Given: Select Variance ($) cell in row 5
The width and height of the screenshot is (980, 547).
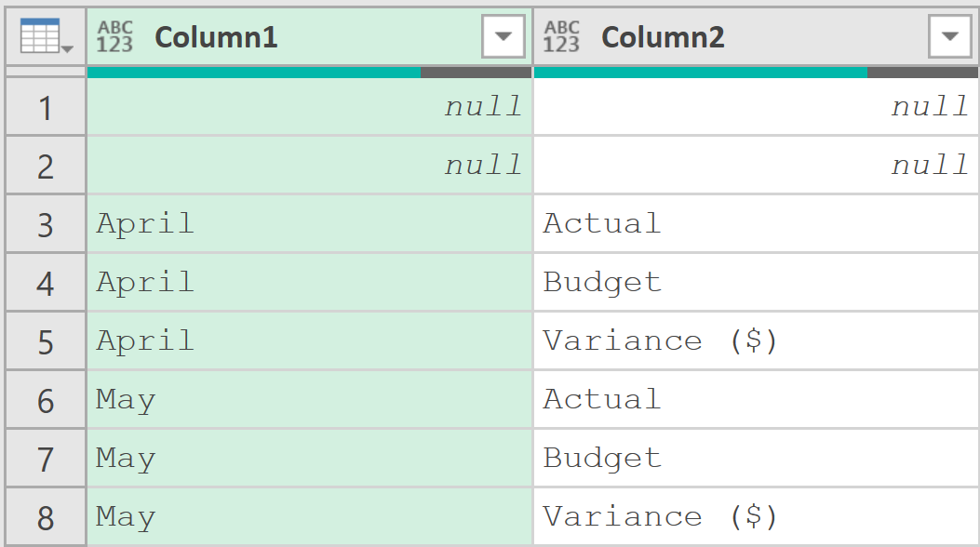Looking at the screenshot, I should 756,341.
